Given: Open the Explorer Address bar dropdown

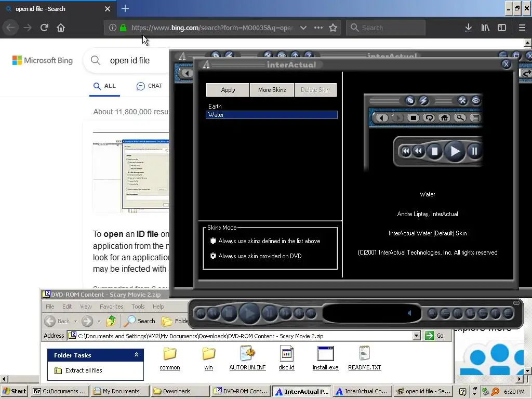Looking at the screenshot, I should 416,336.
